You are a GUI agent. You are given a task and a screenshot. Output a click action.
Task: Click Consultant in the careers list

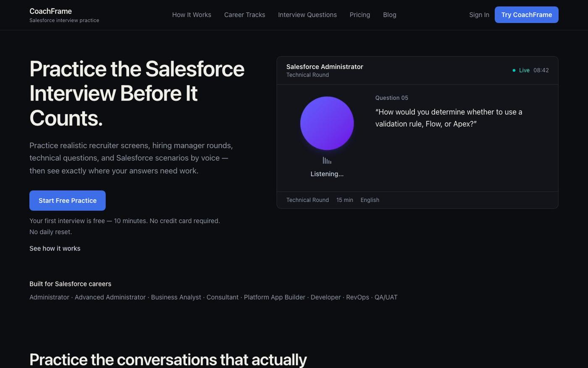tap(223, 297)
